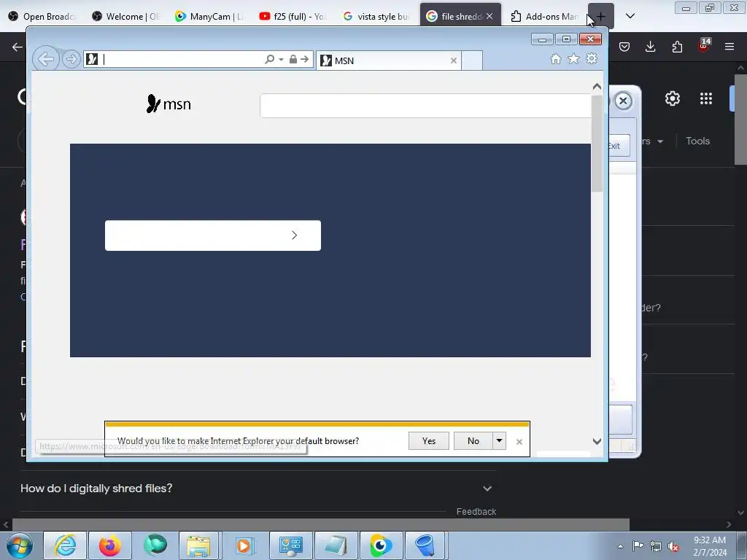Open teal sphere app in taskbar
747x560 pixels.
pyautogui.click(x=155, y=545)
